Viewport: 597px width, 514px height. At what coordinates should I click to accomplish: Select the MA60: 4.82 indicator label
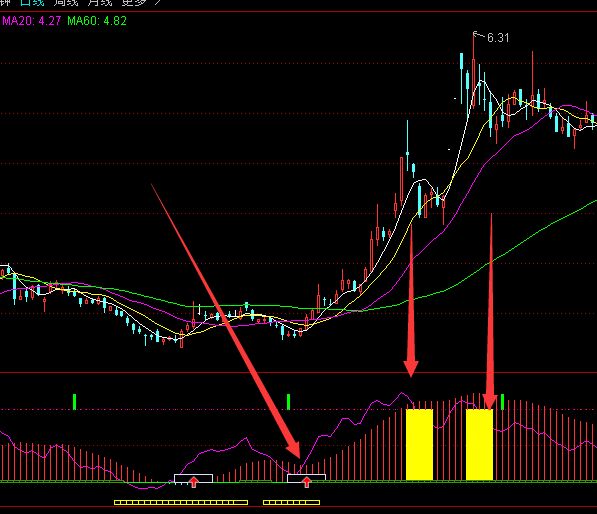[97, 21]
